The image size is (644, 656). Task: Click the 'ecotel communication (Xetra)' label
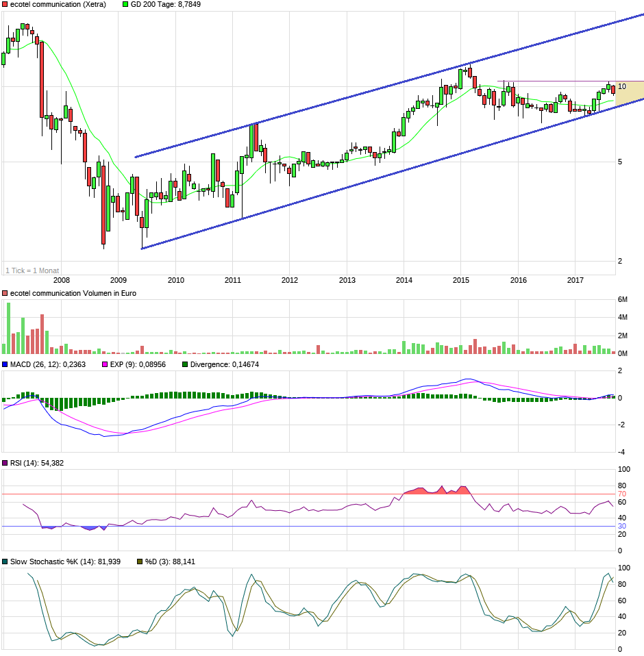coord(58,5)
